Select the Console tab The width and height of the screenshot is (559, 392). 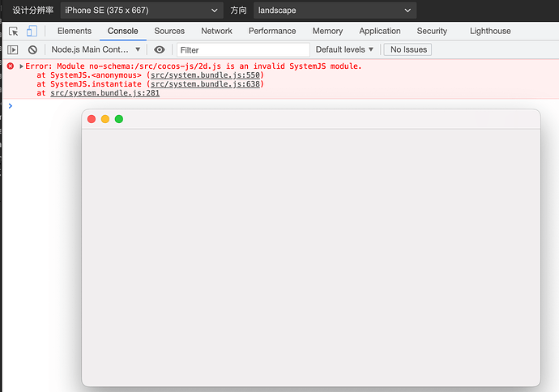(x=122, y=31)
